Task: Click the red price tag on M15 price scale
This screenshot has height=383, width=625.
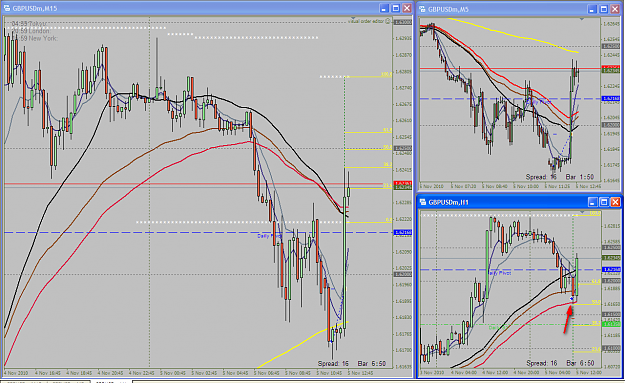Action: pos(403,183)
